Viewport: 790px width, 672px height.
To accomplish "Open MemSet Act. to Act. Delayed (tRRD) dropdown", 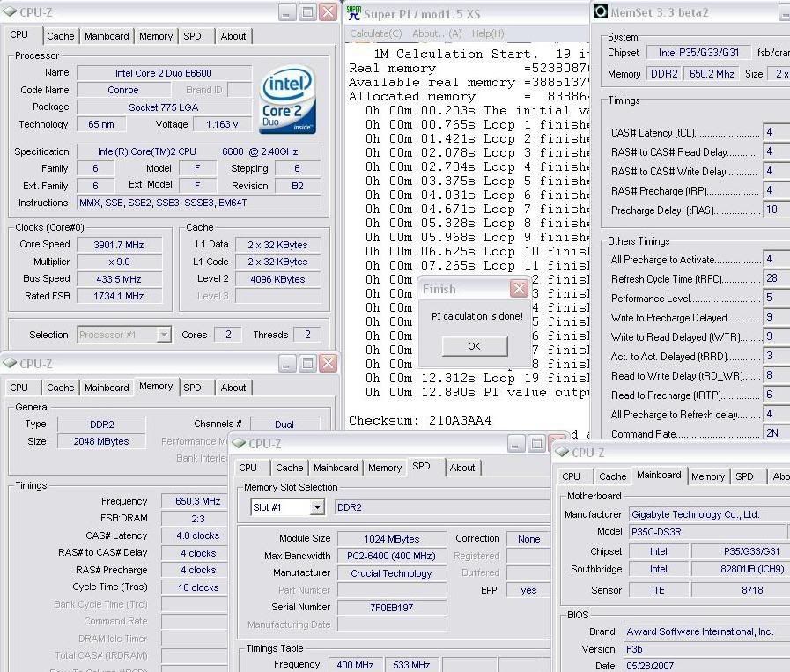I will tap(777, 356).
